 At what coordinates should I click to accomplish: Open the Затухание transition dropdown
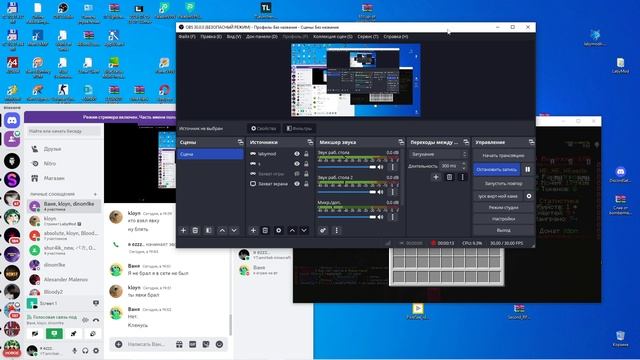click(438, 154)
